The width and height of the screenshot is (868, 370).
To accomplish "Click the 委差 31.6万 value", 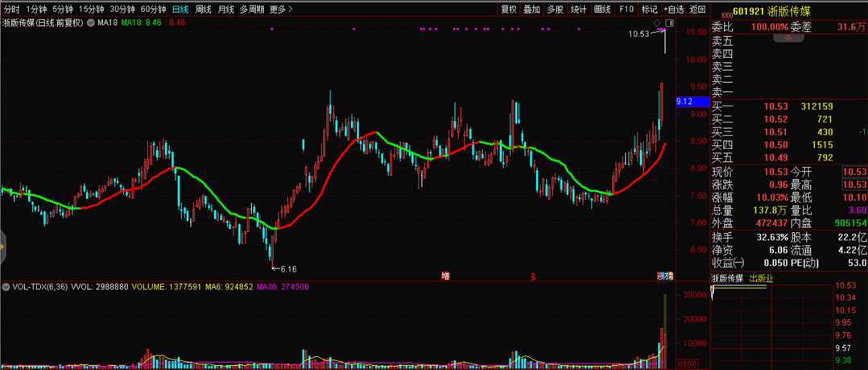I will 852,26.
